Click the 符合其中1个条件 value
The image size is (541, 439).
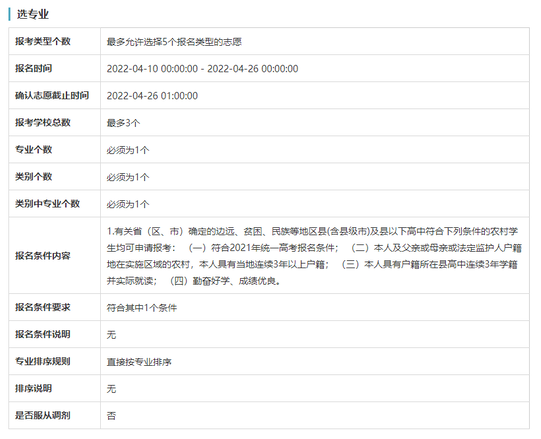coord(141,308)
